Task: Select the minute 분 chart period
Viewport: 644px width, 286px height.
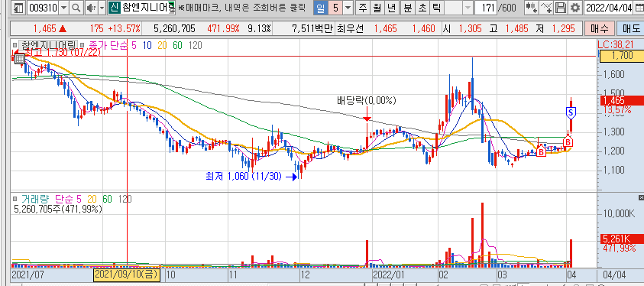Action: [407, 8]
